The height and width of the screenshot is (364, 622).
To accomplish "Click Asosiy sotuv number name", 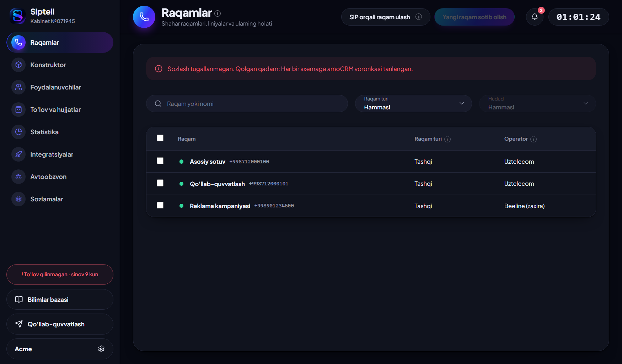I will 208,162.
